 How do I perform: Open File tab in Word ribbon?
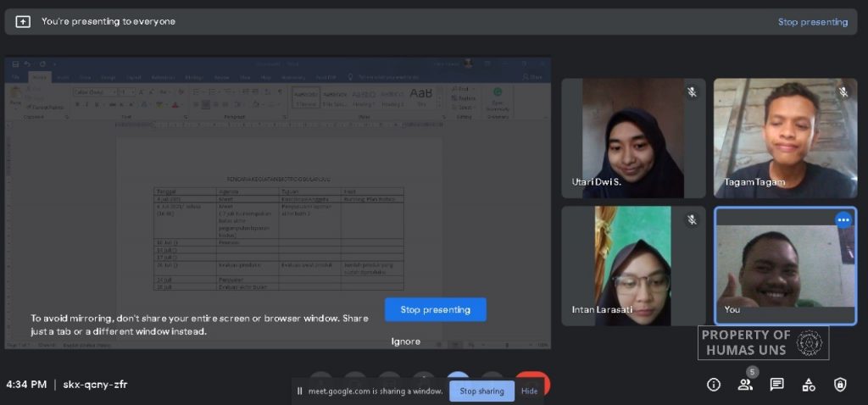click(x=16, y=77)
